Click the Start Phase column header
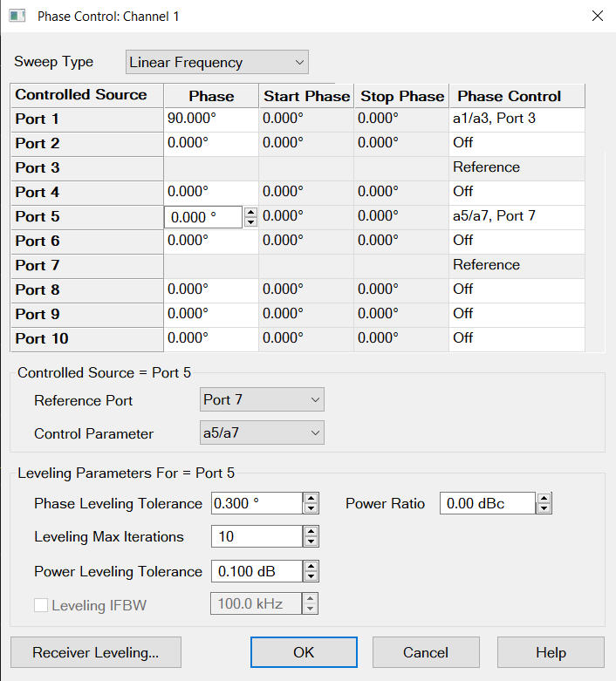The width and height of the screenshot is (616, 681). coord(306,96)
